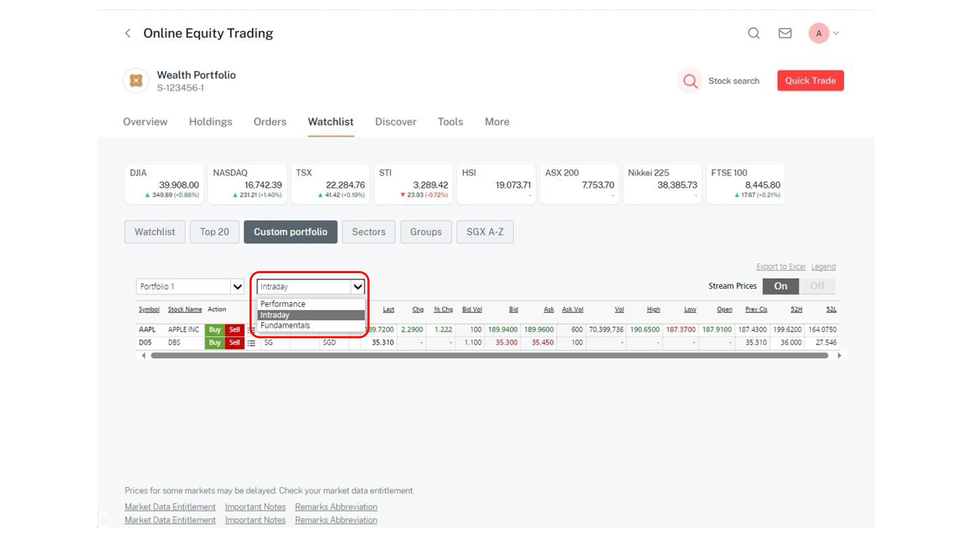Viewport: 972px width, 560px height.
Task: Switch to the Overview tab
Action: 145,122
